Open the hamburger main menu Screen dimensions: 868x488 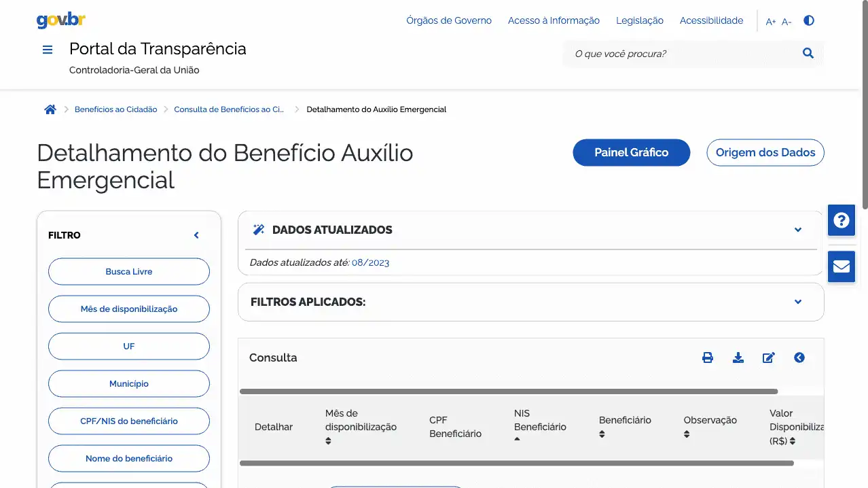point(48,50)
